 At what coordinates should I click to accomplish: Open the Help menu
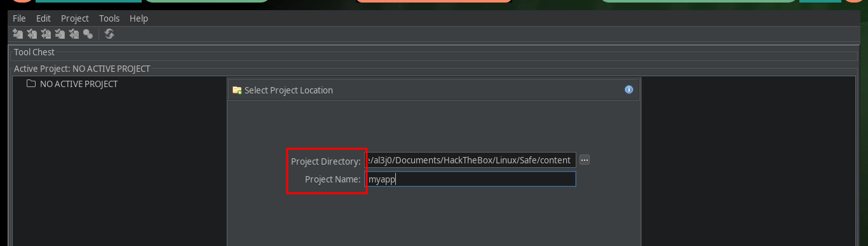click(x=139, y=18)
